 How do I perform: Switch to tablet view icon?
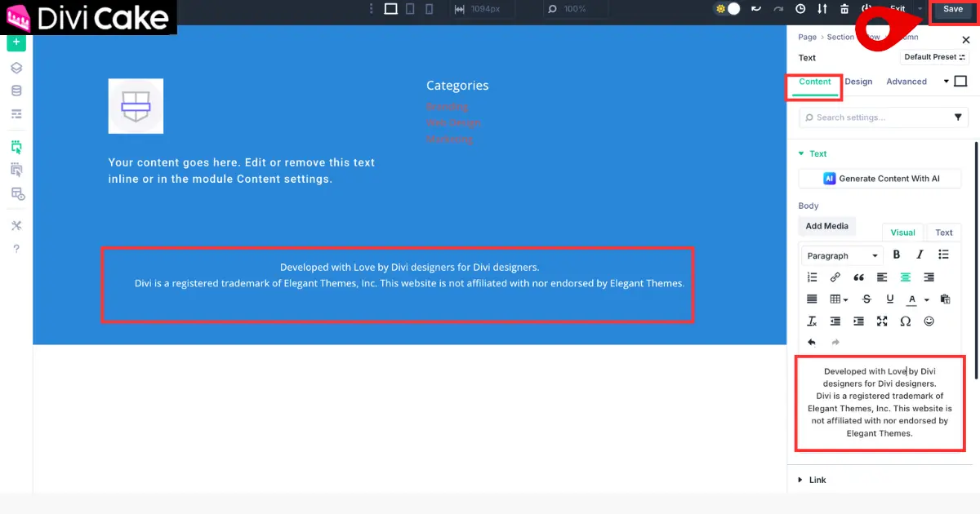click(410, 9)
